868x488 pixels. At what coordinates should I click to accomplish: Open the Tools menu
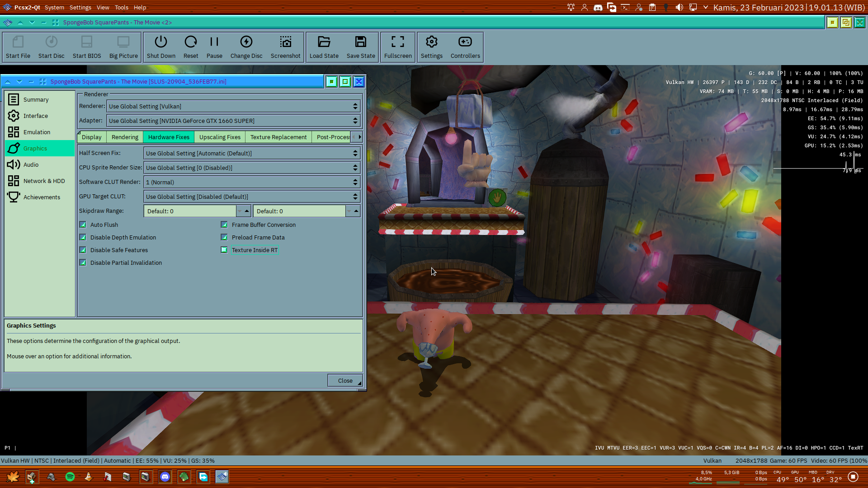tap(121, 7)
